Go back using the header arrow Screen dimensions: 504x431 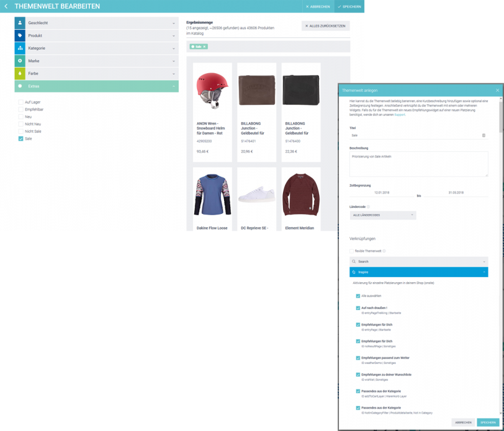click(6, 6)
